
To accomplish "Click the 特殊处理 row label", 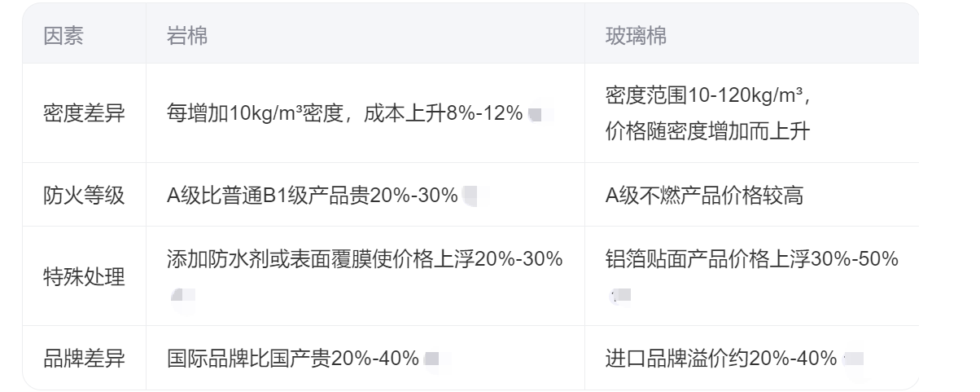I will [84, 277].
